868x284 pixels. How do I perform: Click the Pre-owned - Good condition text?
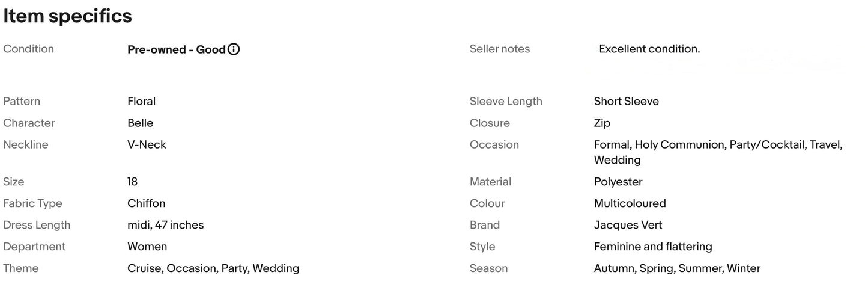[177, 49]
